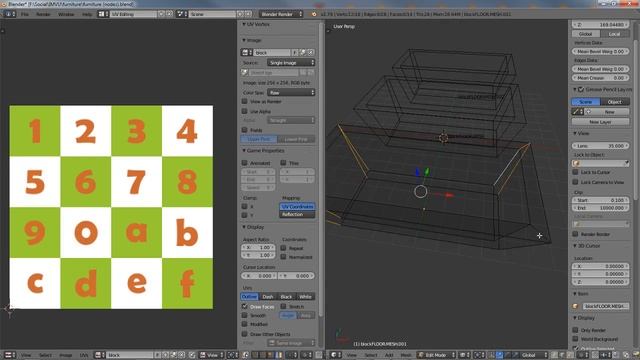Click the pin image icon in UV header
Viewport: 640px width, 360px height.
coord(191,355)
